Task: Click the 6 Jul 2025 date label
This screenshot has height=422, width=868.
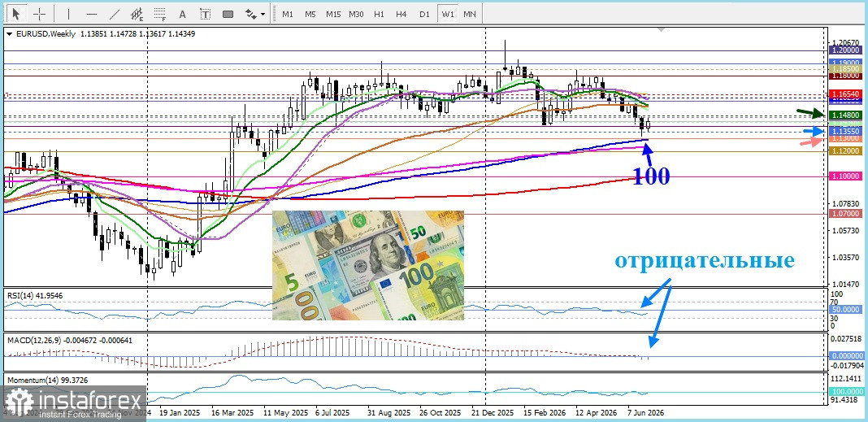Action: 332,413
